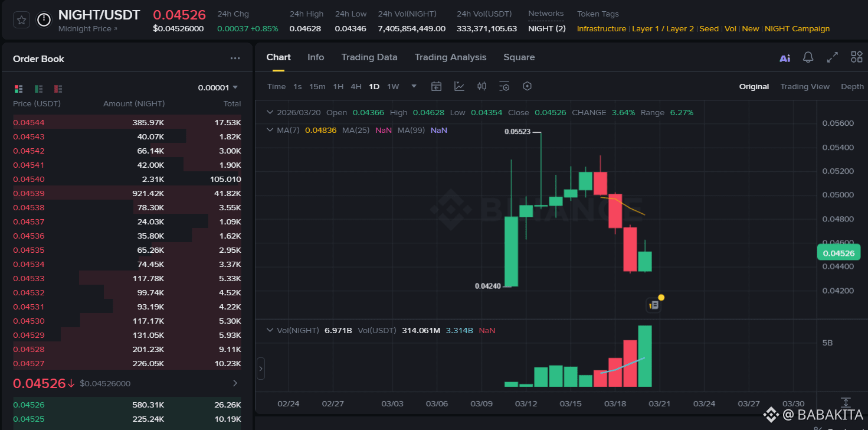Open the Info tab
This screenshot has width=868, height=430.
click(316, 57)
